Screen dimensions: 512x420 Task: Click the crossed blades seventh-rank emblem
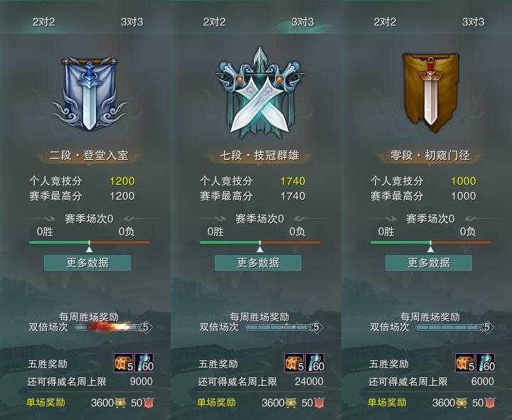(260, 94)
